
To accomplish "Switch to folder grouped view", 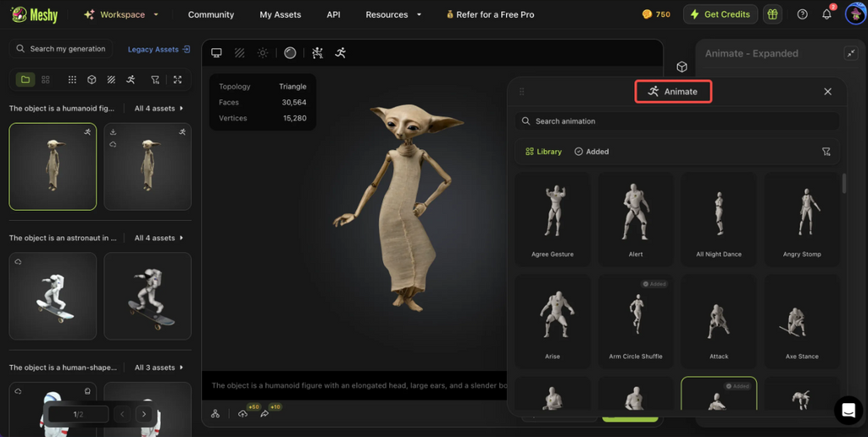I will click(x=25, y=80).
